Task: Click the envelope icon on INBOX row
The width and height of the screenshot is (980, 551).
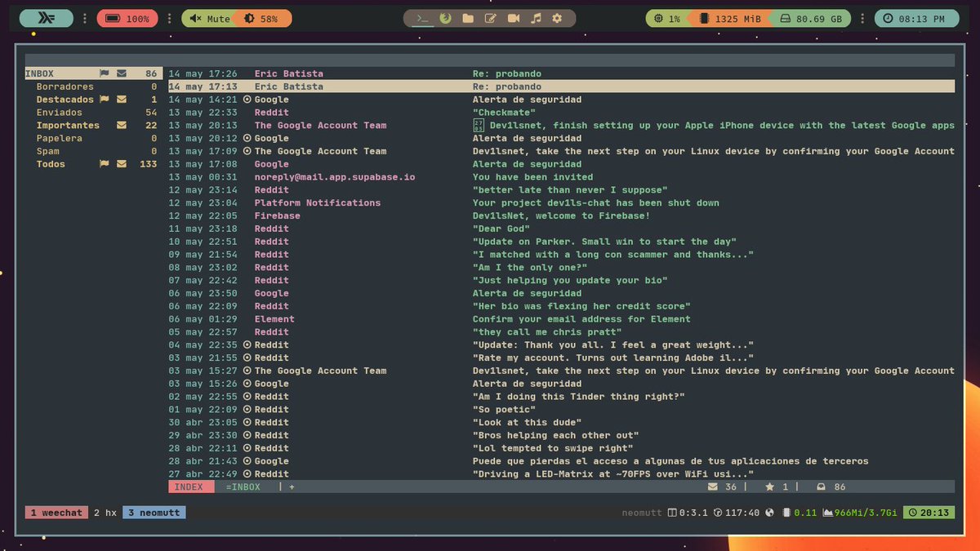Action: 122,73
